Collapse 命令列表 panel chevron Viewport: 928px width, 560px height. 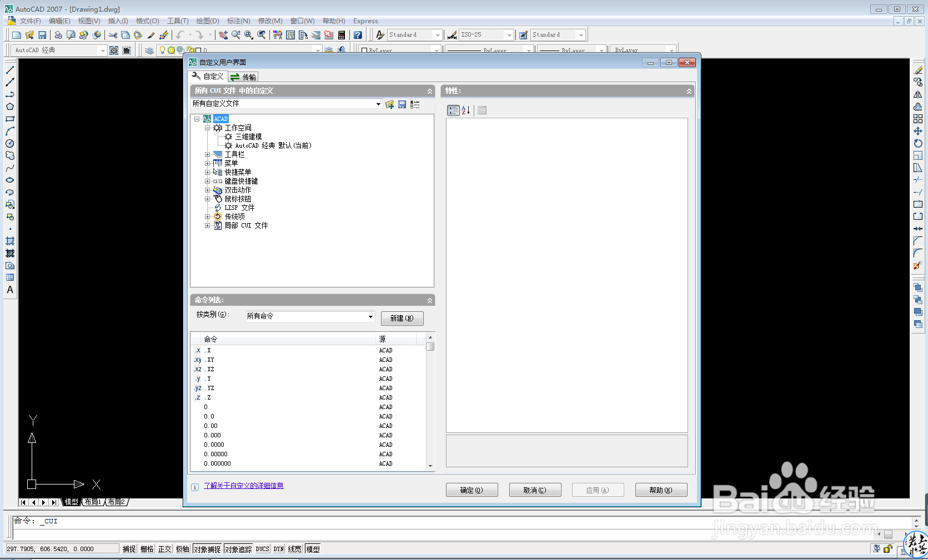(430, 300)
